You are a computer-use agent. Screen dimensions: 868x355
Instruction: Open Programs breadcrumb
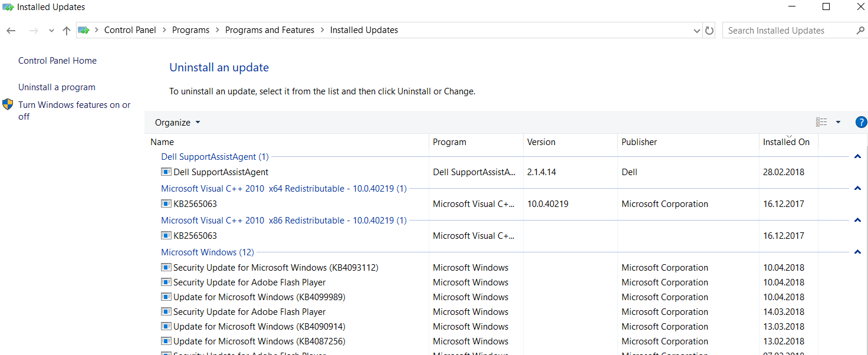pos(190,30)
